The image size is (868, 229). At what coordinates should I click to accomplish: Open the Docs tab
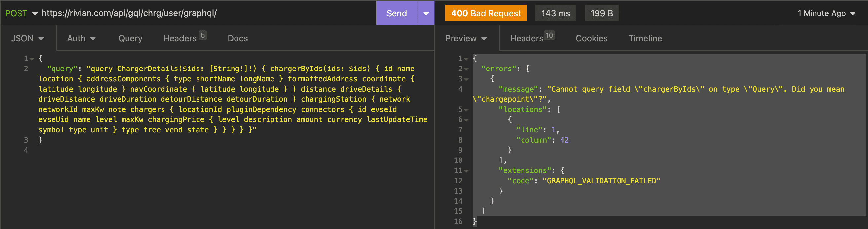(x=238, y=38)
